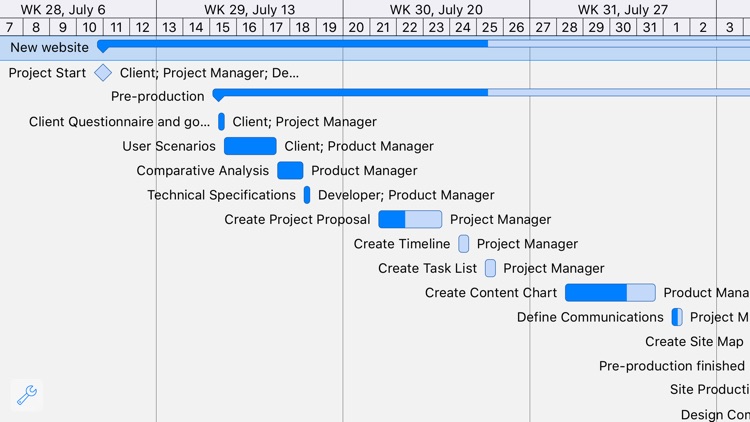Select the Create Task List bar
Screen dimensions: 750x422
pos(490,268)
